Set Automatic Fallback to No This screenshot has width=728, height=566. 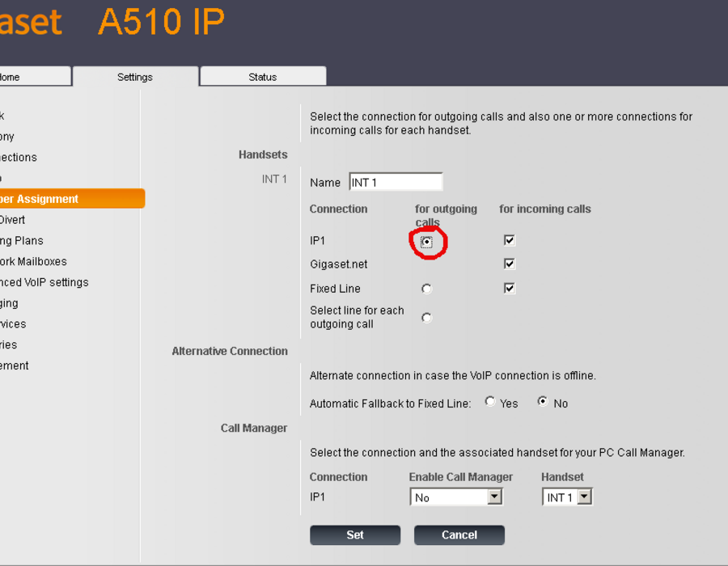(542, 401)
